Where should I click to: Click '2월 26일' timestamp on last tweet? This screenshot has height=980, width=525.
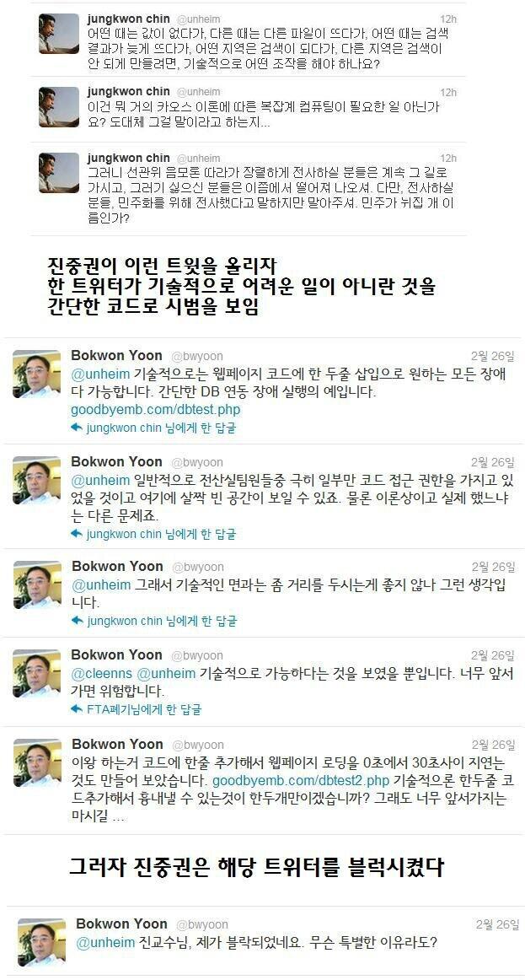[x=497, y=924]
